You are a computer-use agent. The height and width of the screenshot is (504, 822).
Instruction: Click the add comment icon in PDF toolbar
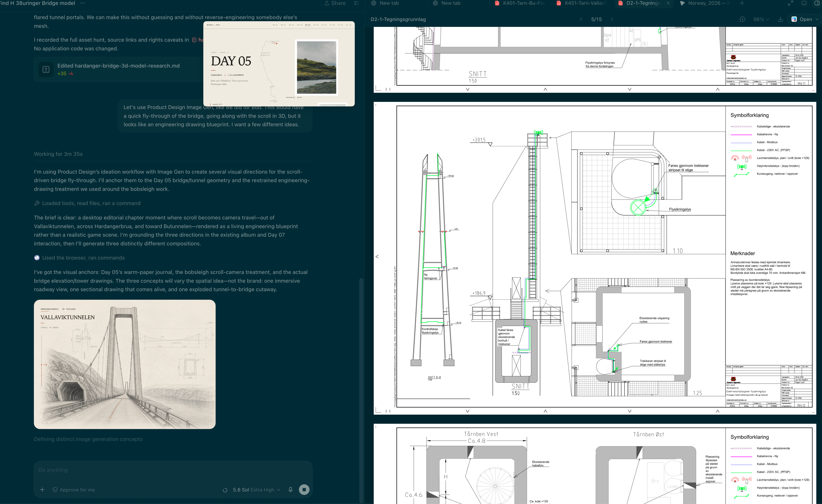(x=742, y=19)
